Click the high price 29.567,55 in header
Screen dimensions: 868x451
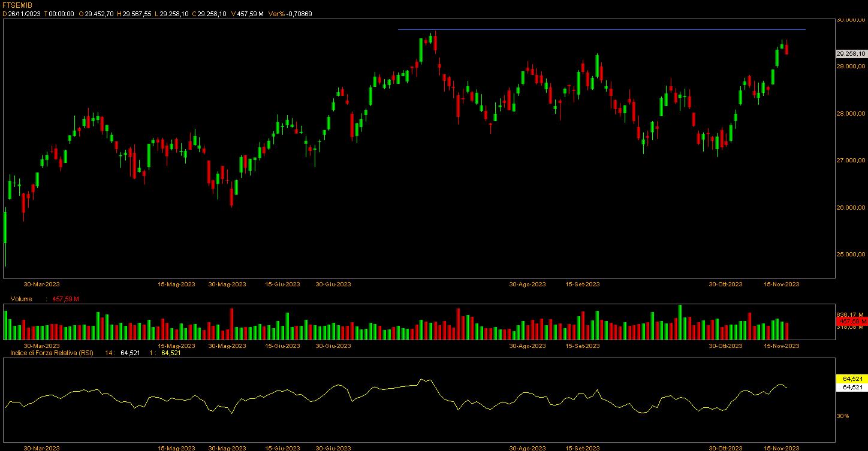[x=137, y=13]
